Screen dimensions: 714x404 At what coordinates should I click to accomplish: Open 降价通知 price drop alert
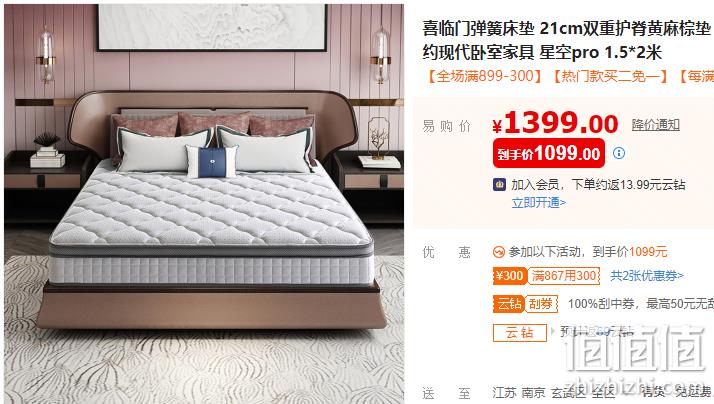point(655,125)
